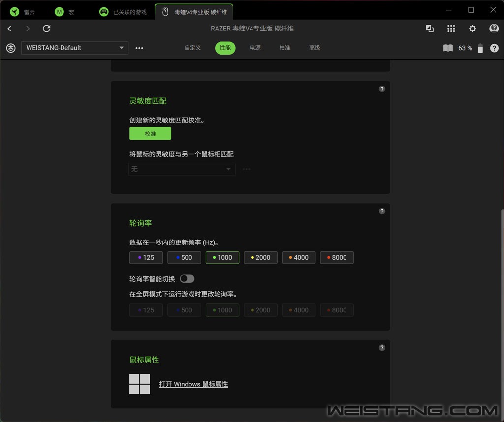Select 4000 Hz polling rate
The width and height of the screenshot is (504, 422).
tap(299, 258)
